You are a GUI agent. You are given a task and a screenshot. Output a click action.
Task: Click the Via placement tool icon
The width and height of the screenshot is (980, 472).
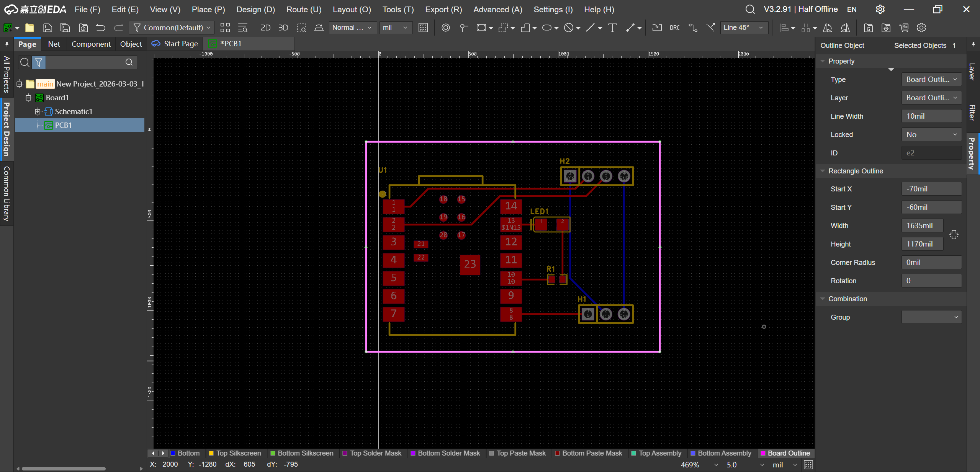(445, 28)
